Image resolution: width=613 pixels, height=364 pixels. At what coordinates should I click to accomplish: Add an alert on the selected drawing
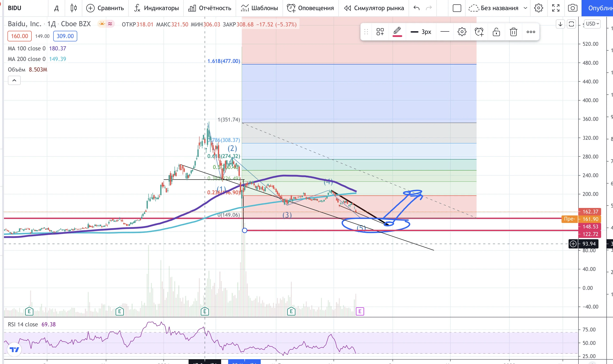[479, 32]
